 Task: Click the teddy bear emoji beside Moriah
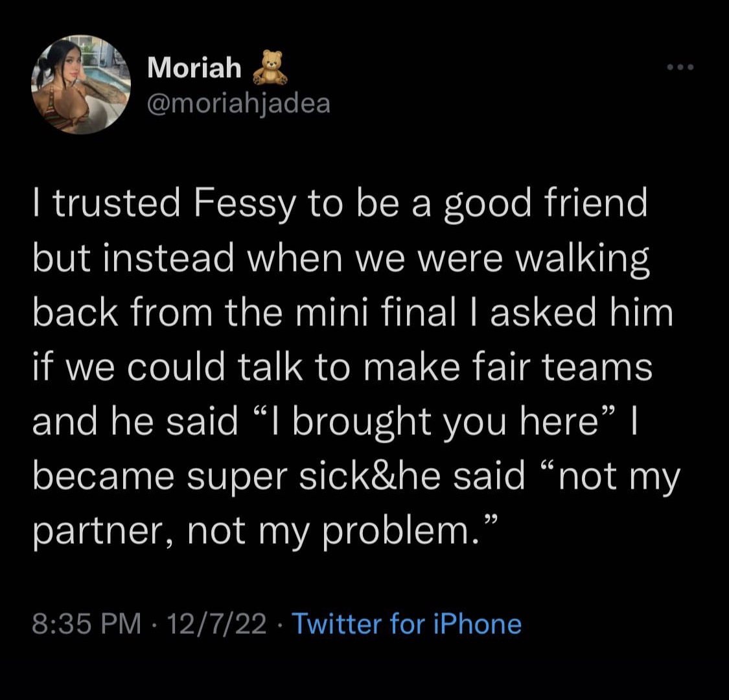pyautogui.click(x=270, y=68)
